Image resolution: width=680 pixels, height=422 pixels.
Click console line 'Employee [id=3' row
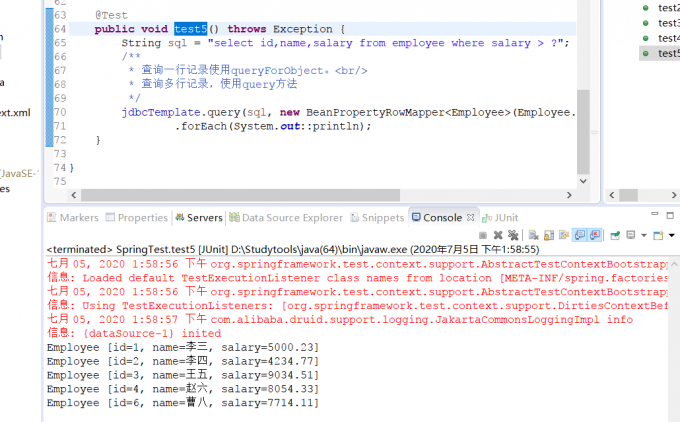(183, 375)
